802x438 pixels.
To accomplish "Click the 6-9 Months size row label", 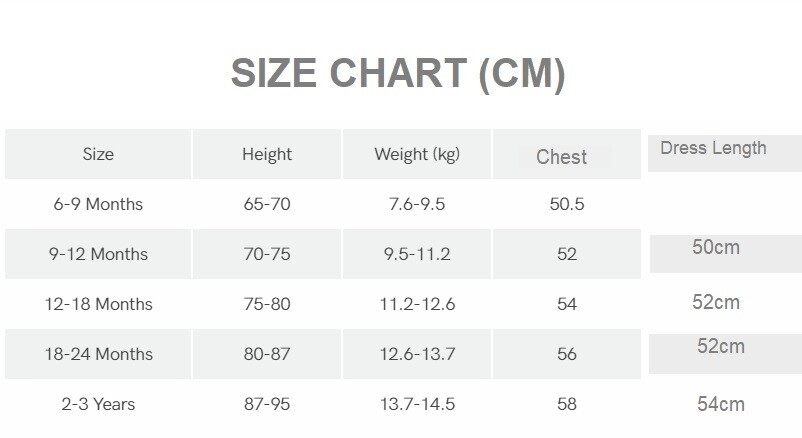I will 98,204.
